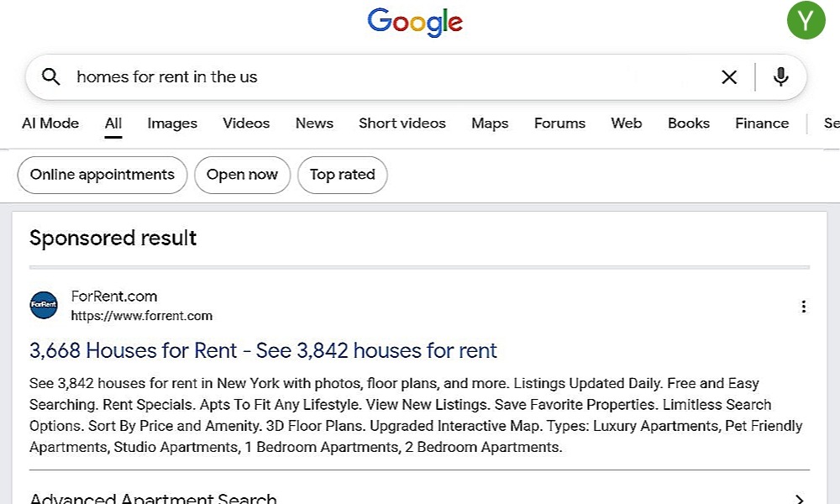Open the account profile avatar
The image size is (840, 504).
tap(806, 20)
